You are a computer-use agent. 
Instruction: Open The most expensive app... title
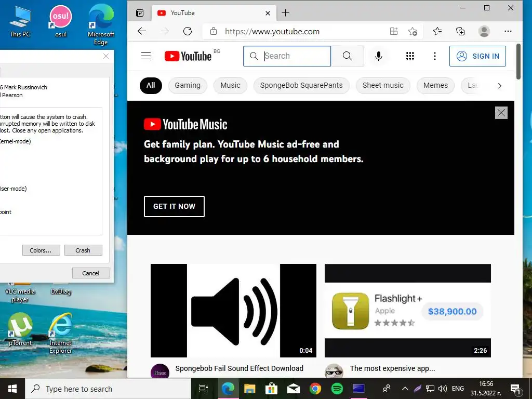(x=392, y=368)
